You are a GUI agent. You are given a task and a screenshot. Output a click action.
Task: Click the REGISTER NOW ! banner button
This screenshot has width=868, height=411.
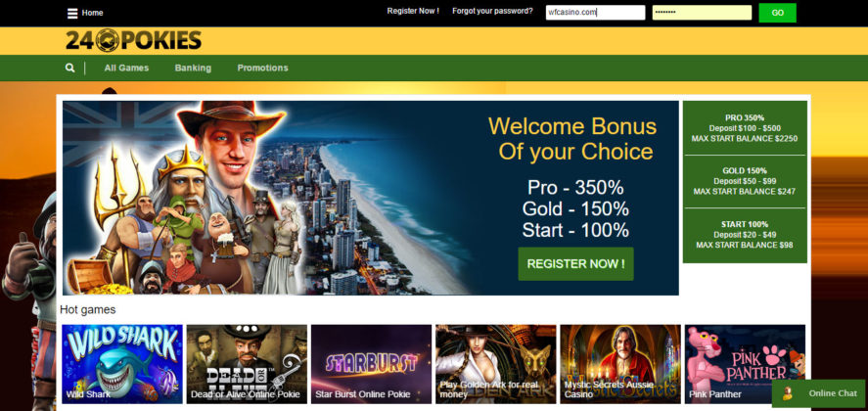point(575,263)
